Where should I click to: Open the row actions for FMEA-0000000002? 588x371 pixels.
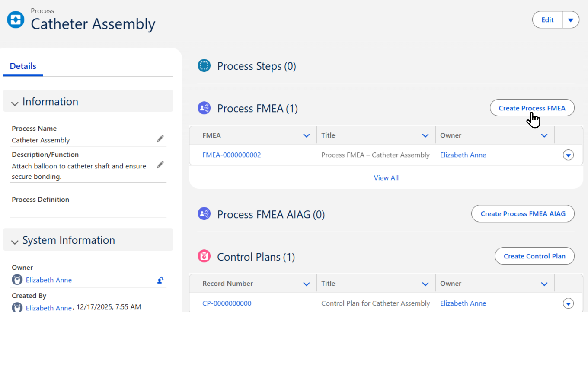coord(568,155)
